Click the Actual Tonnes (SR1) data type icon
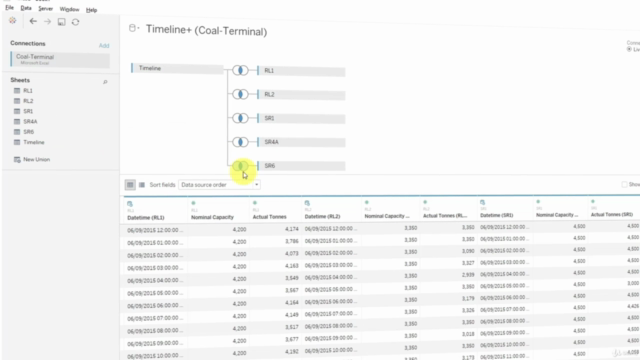This screenshot has width=640, height=360. click(x=593, y=201)
